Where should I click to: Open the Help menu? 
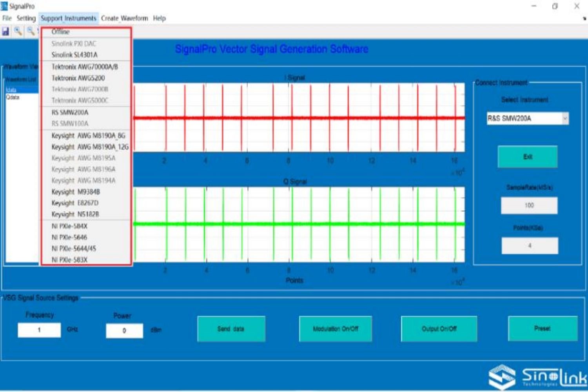point(159,18)
